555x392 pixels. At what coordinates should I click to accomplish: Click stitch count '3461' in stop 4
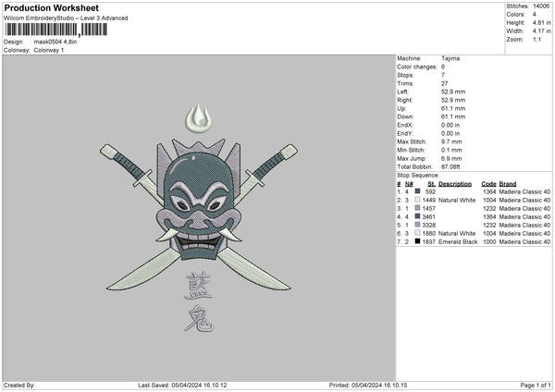pos(428,217)
